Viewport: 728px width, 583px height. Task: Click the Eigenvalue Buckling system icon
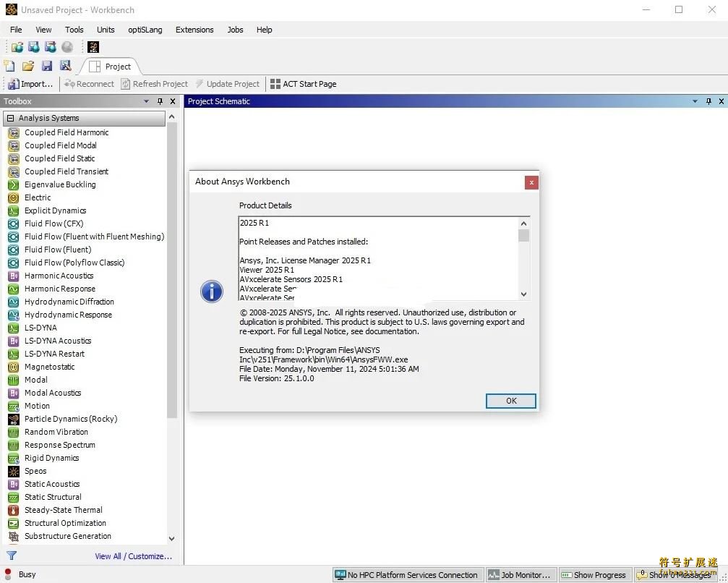pyautogui.click(x=14, y=184)
